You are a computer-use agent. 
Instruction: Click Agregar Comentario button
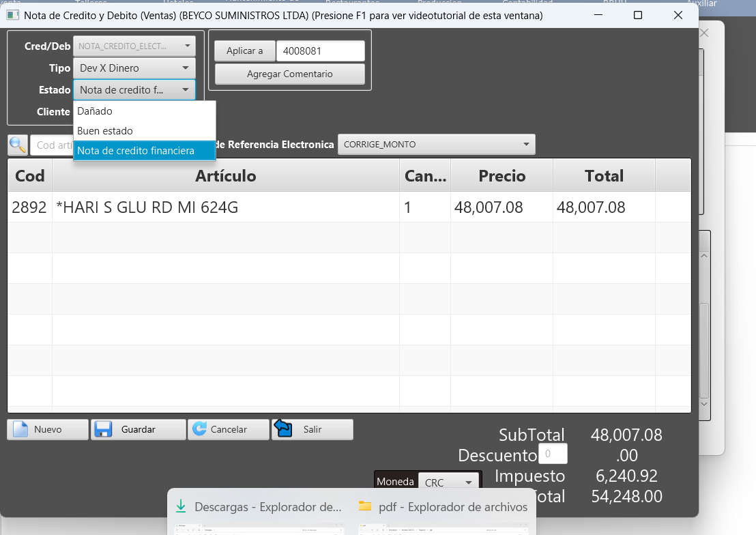(x=289, y=74)
